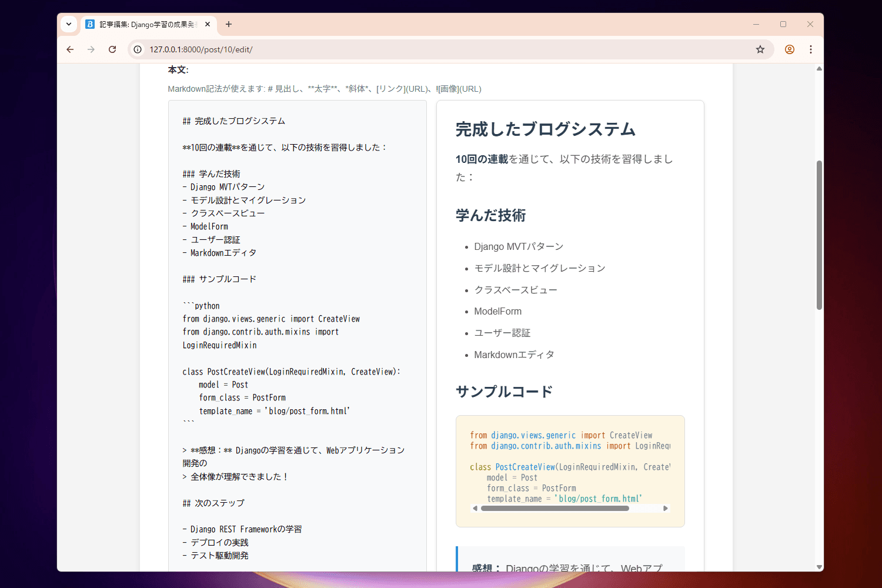Click the ```python line in the editor
The height and width of the screenshot is (588, 882).
(201, 306)
